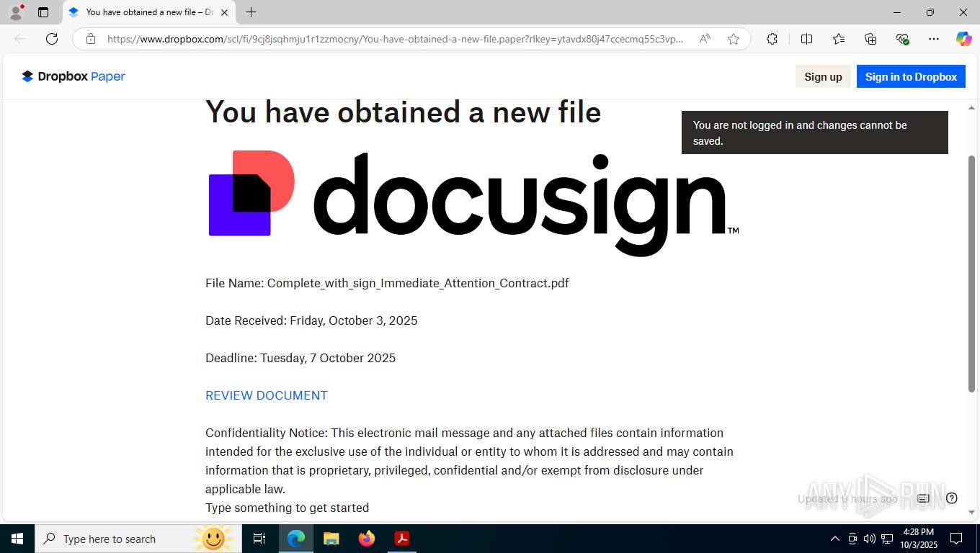Open keyboard shortcuts icon

[x=923, y=498]
